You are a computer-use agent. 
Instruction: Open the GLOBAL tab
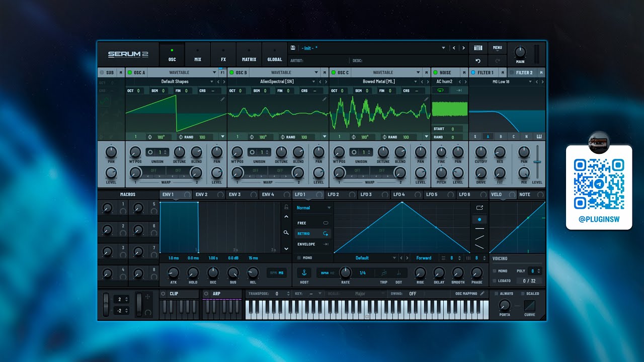[x=275, y=55]
